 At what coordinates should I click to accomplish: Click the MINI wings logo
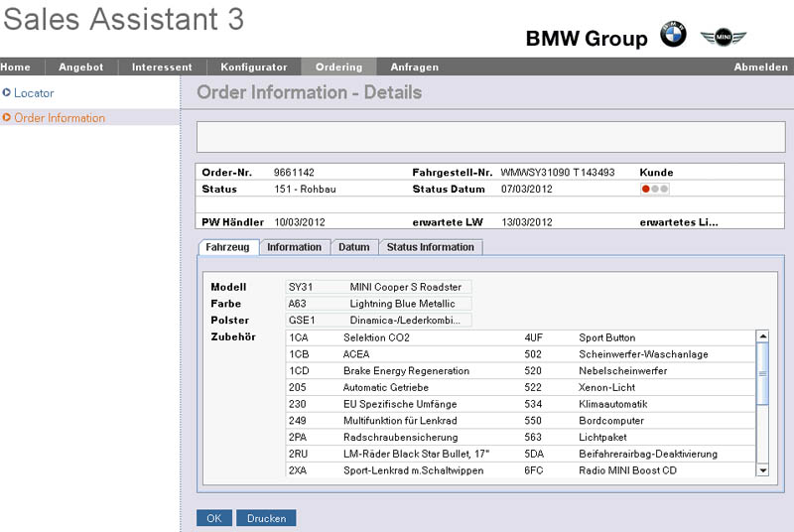pyautogui.click(x=723, y=38)
